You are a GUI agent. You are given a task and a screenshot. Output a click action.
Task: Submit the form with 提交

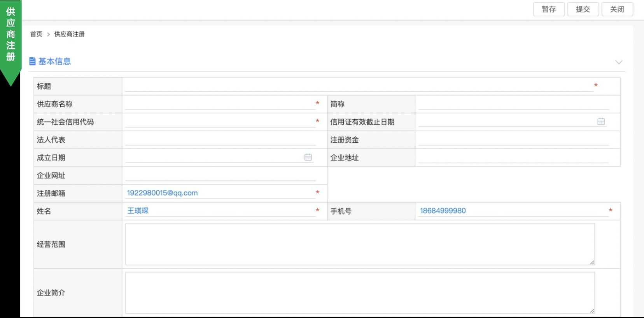point(583,9)
